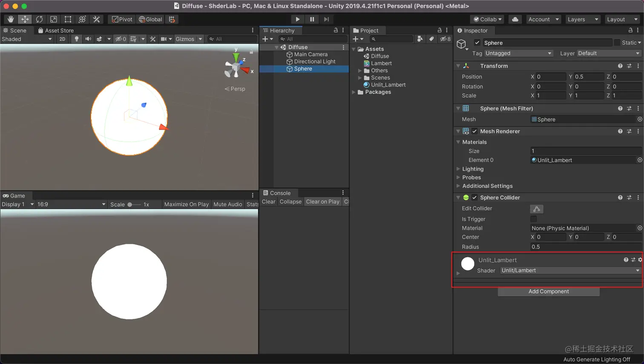Screen dimensions: 644x364
Task: Select the Game tab
Action: (x=14, y=196)
